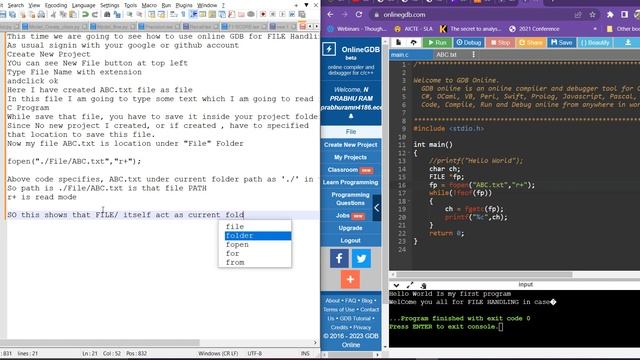640x360 pixels.
Task: Switch to the main.c editor tab
Action: pos(410,55)
